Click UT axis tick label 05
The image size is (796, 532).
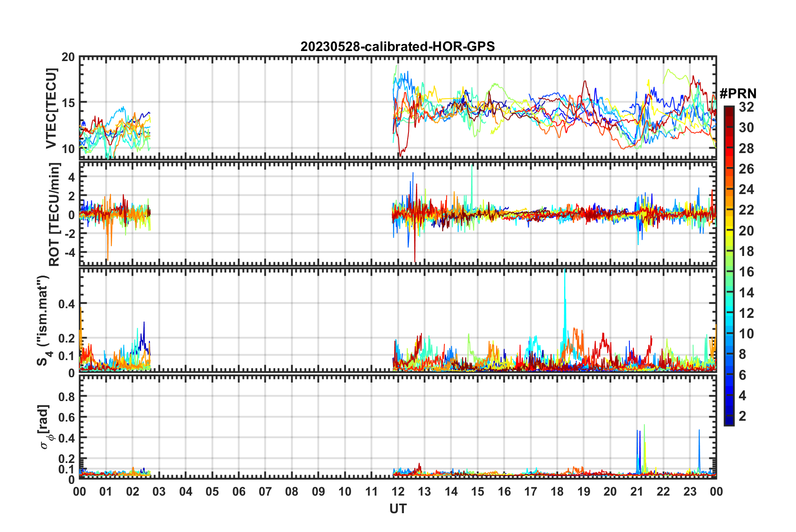[x=212, y=491]
